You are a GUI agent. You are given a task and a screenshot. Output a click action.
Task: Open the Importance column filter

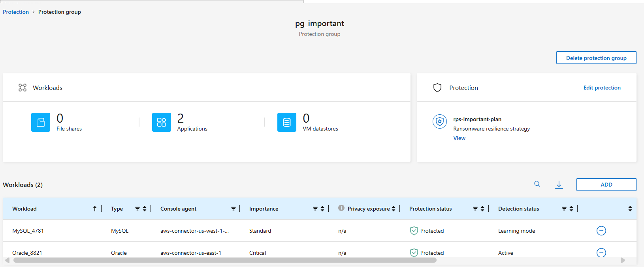coord(315,209)
